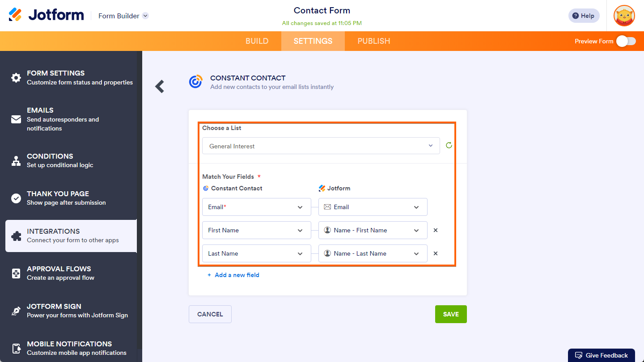644x362 pixels.
Task: Click the back arrow beside Constant Contact
Action: click(x=160, y=86)
